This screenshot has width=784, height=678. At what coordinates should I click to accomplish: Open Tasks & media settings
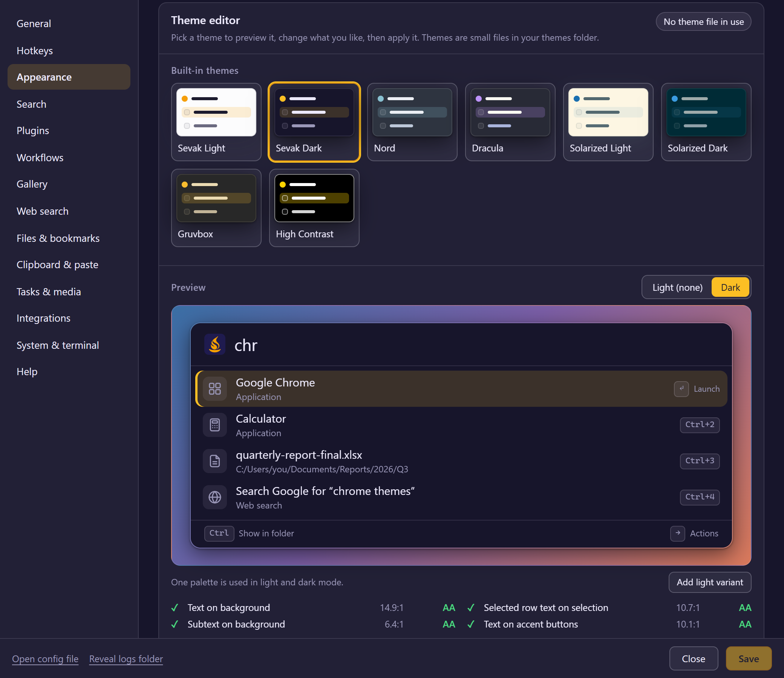pos(69,292)
